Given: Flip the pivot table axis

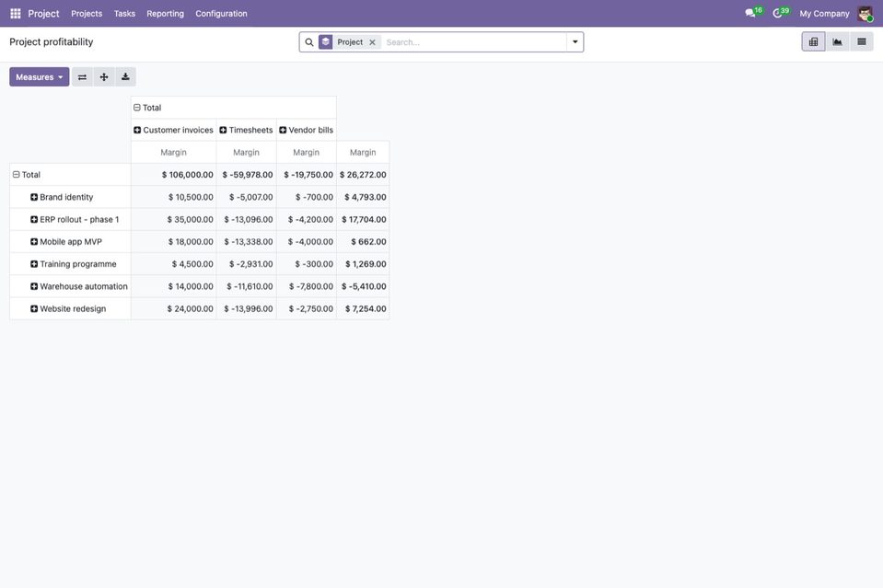Looking at the screenshot, I should point(82,77).
